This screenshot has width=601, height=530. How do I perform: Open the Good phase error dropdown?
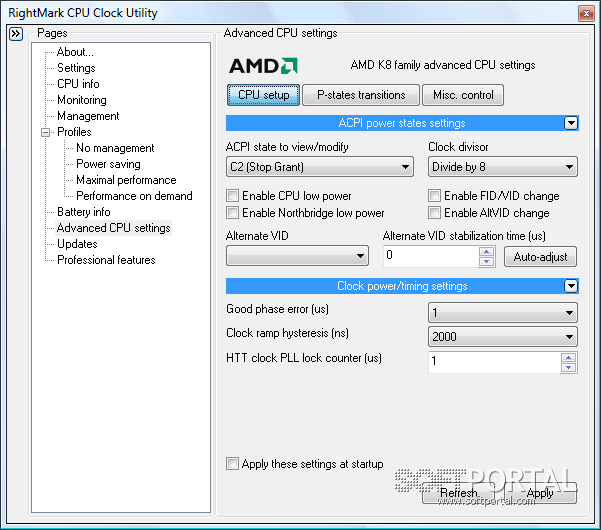tap(502, 313)
